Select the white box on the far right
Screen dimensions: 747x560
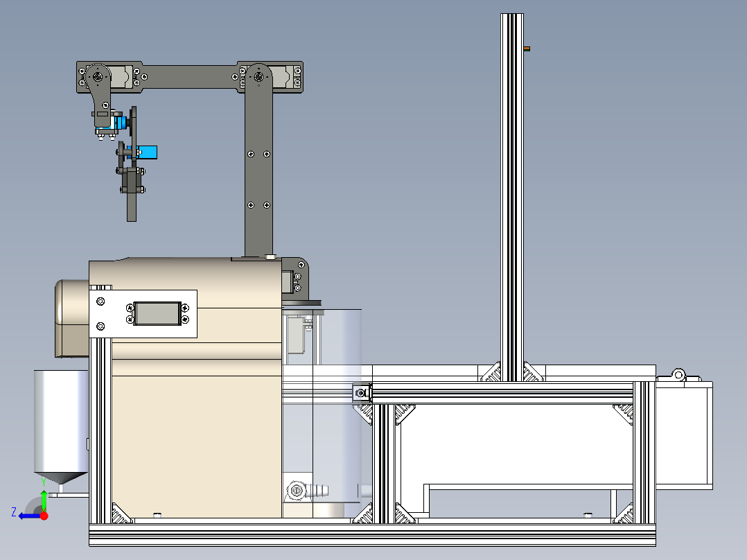tap(684, 435)
